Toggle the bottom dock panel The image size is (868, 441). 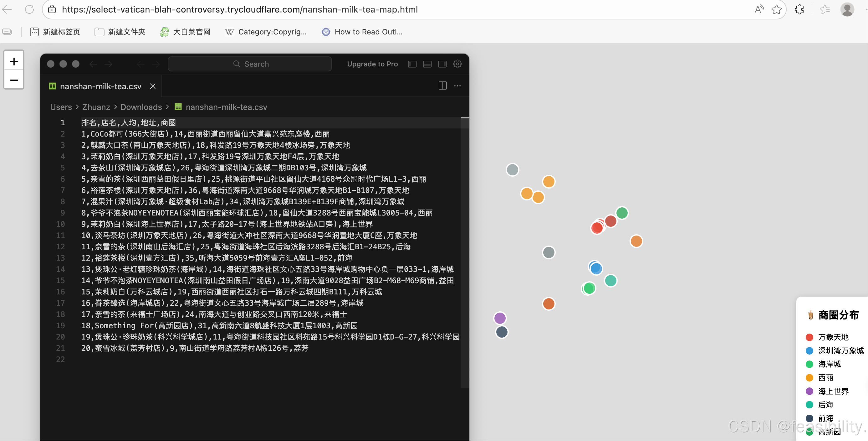coord(427,64)
